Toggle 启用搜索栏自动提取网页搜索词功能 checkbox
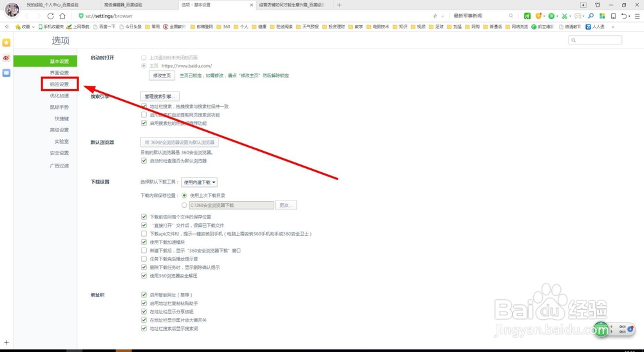The width and height of the screenshot is (644, 352). point(144,115)
